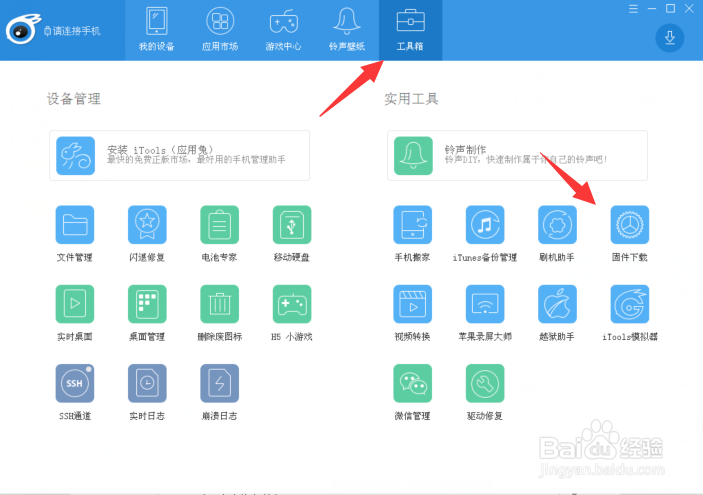703x495 pixels.
Task: Click the 铃声制作 ringtone maker banner
Action: (517, 156)
